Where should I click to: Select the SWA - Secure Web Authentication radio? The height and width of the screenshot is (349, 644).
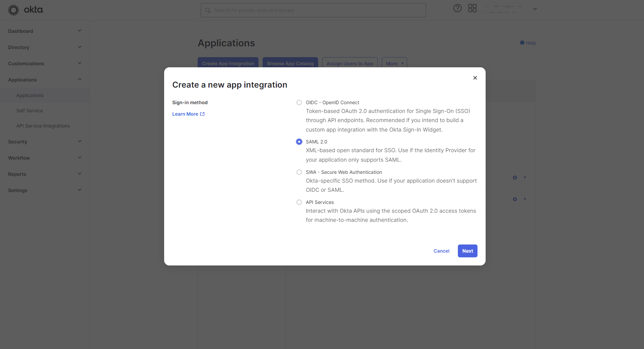tap(299, 172)
